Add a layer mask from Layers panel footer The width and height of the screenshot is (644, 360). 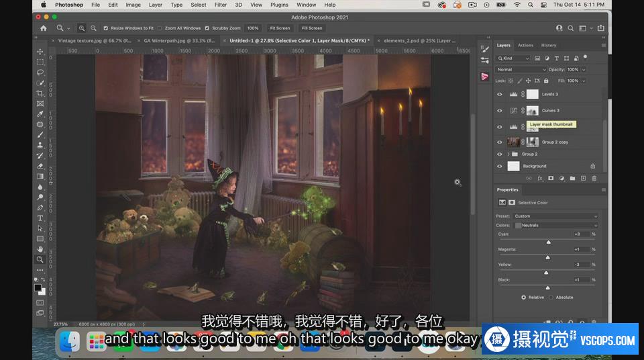tap(551, 178)
